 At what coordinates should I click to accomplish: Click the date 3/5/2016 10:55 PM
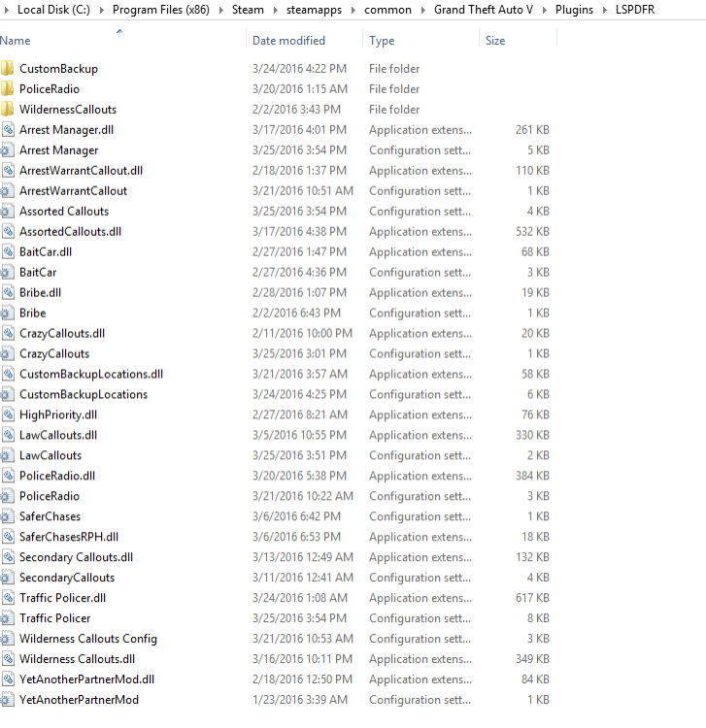(x=300, y=436)
